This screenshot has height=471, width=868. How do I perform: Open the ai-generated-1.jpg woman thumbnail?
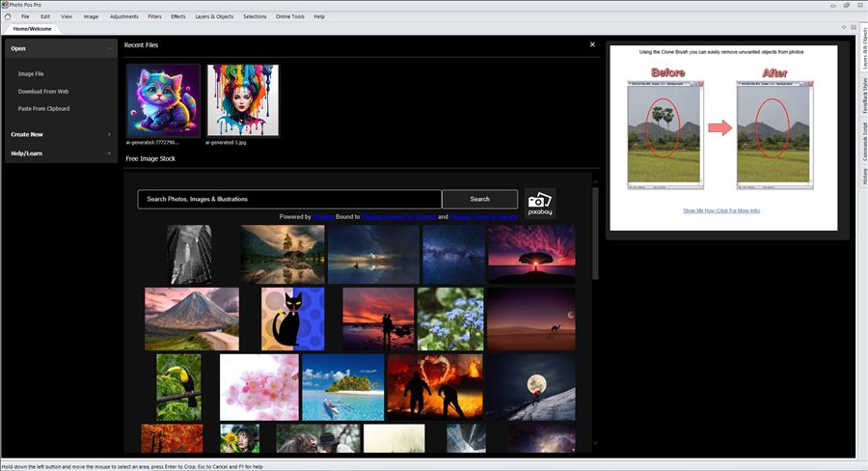pyautogui.click(x=242, y=100)
